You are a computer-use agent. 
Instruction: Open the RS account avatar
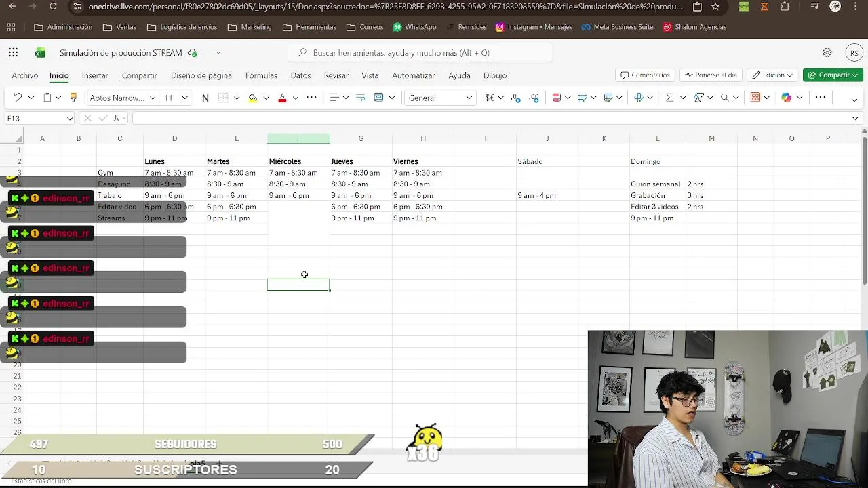pos(854,53)
